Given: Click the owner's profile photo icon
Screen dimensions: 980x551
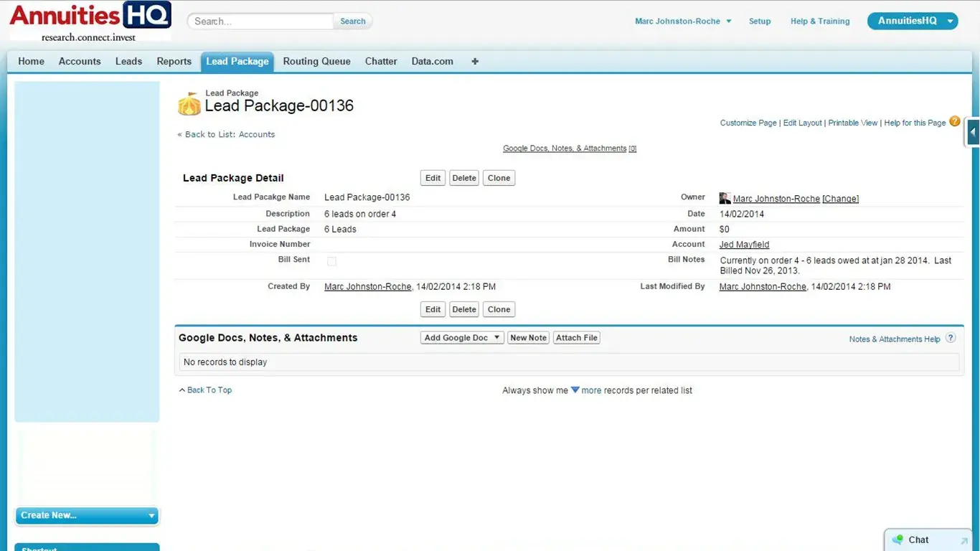Looking at the screenshot, I should coord(725,198).
